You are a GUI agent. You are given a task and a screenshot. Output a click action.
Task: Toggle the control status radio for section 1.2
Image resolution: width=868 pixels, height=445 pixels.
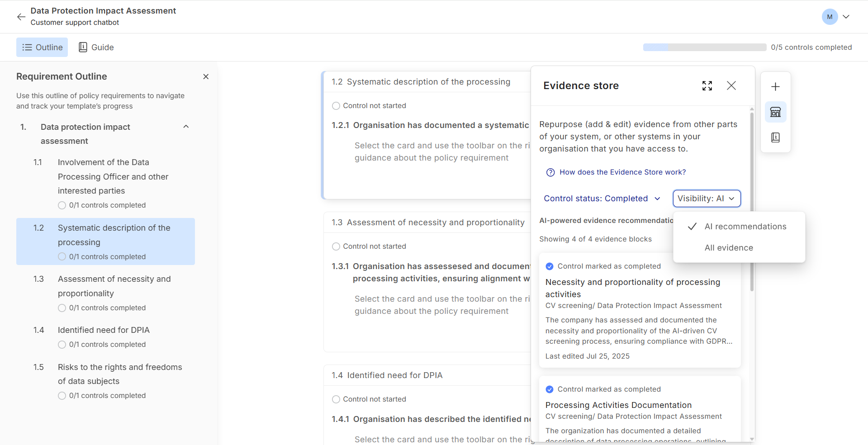(336, 106)
